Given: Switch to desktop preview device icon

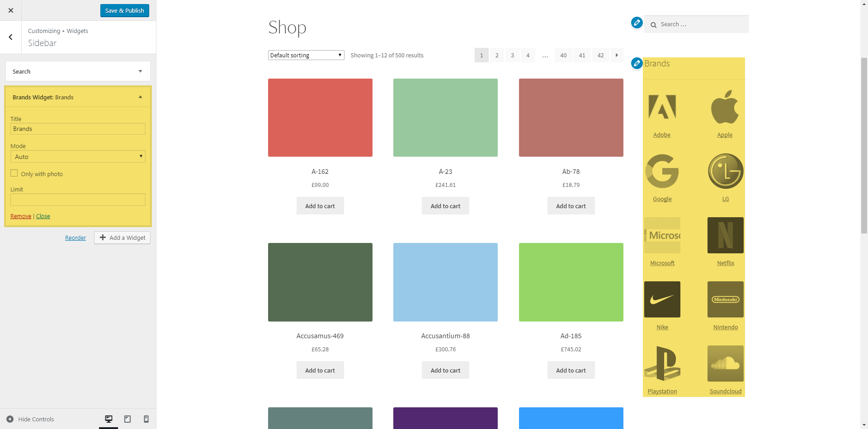Looking at the screenshot, I should [108, 419].
